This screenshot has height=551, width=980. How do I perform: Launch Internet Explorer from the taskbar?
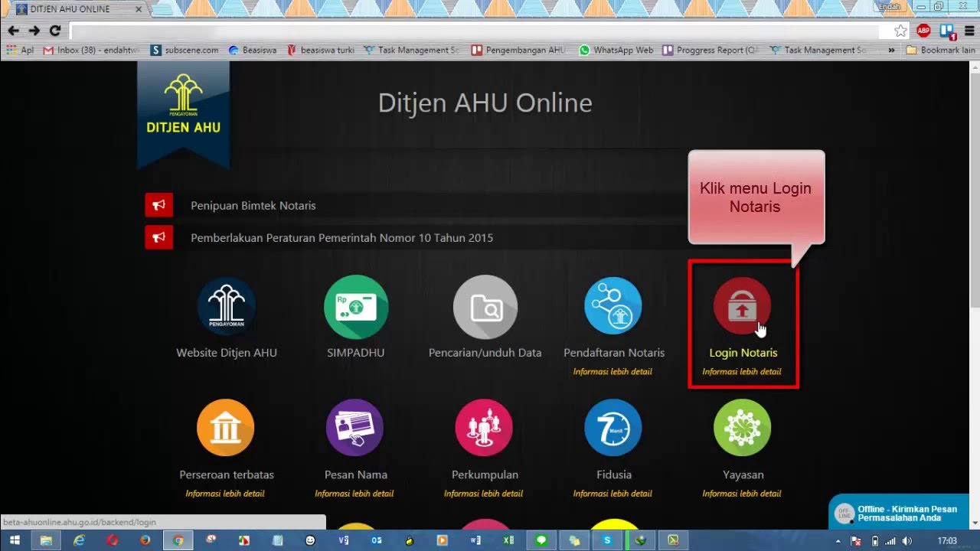coord(79,540)
